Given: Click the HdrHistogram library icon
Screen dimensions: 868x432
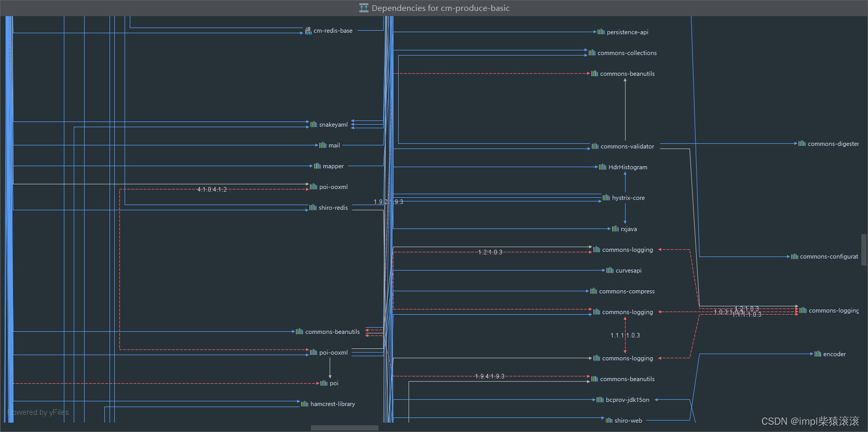Looking at the screenshot, I should [603, 167].
